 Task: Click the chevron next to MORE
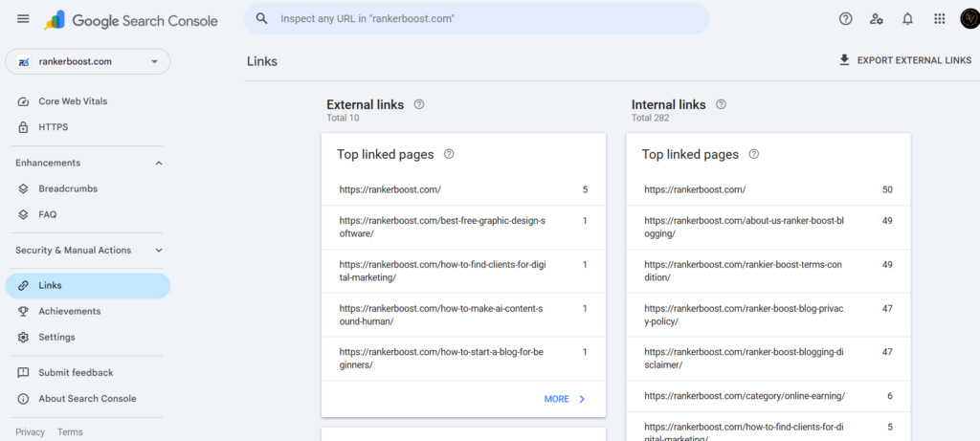pyautogui.click(x=582, y=399)
